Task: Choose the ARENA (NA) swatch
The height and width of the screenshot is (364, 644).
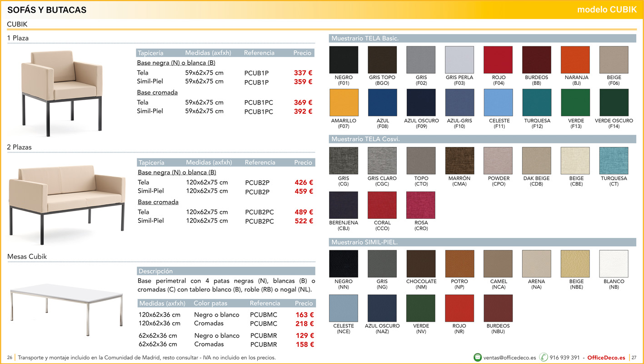Action: coord(537,264)
